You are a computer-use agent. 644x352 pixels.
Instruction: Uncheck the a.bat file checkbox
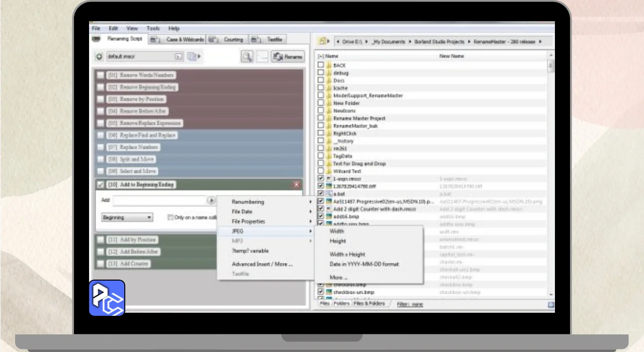(x=321, y=194)
